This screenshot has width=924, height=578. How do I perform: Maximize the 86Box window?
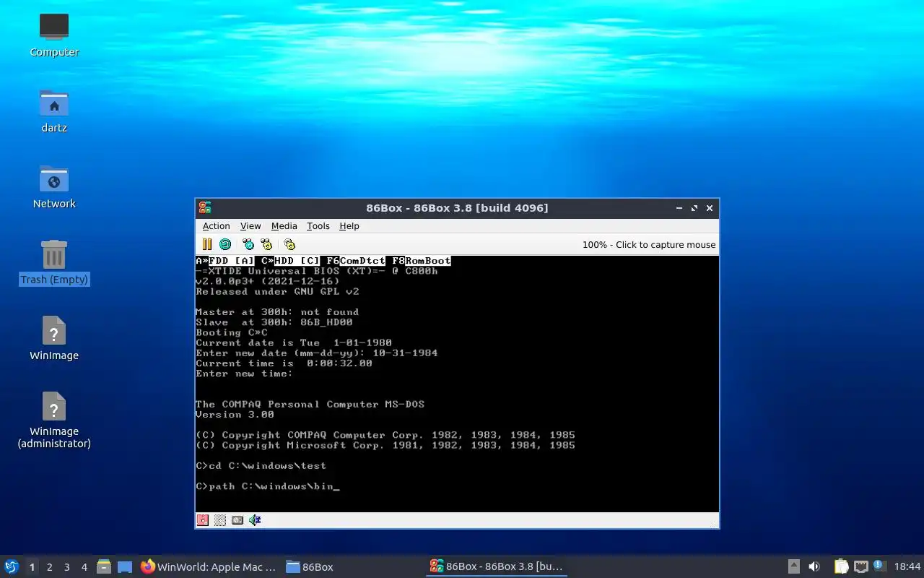click(694, 208)
